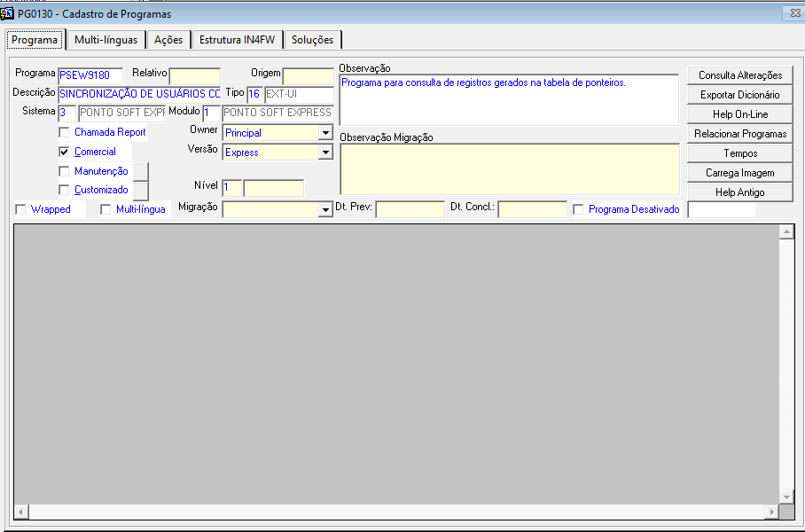Click the Origem input field
805x532 pixels.
pos(308,76)
